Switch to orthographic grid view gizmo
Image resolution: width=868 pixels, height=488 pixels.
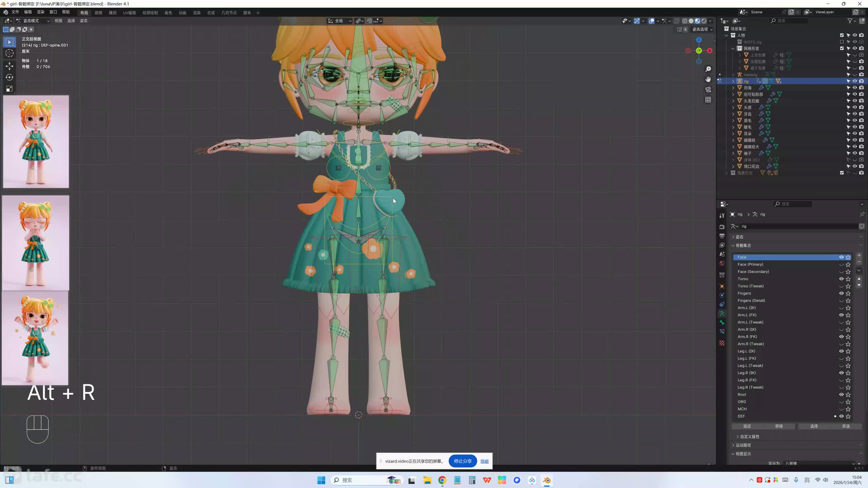click(708, 100)
